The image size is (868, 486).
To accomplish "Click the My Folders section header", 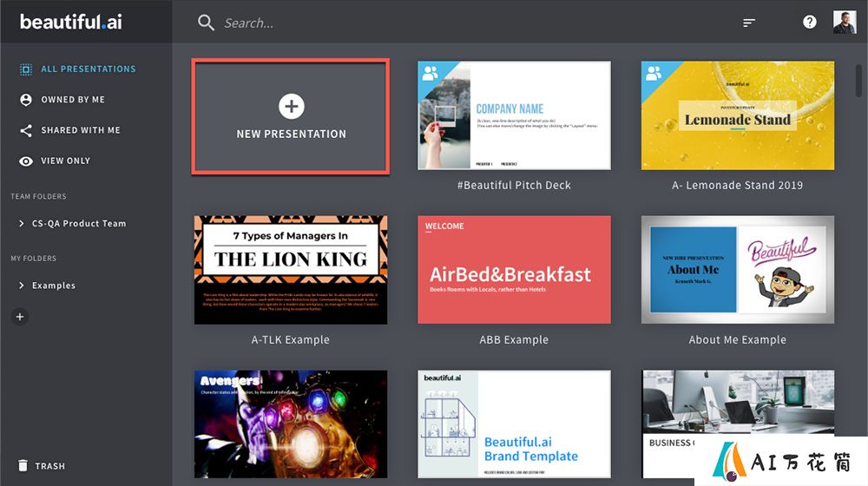I will [34, 259].
